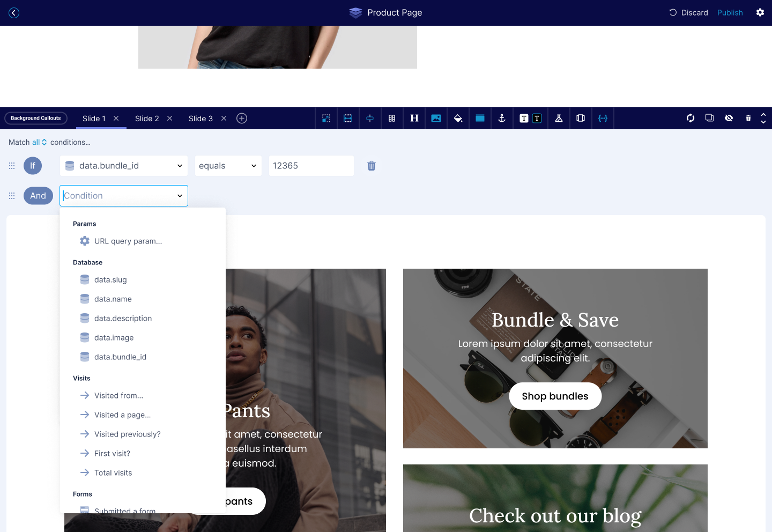Click the value field containing 12365

click(x=311, y=166)
